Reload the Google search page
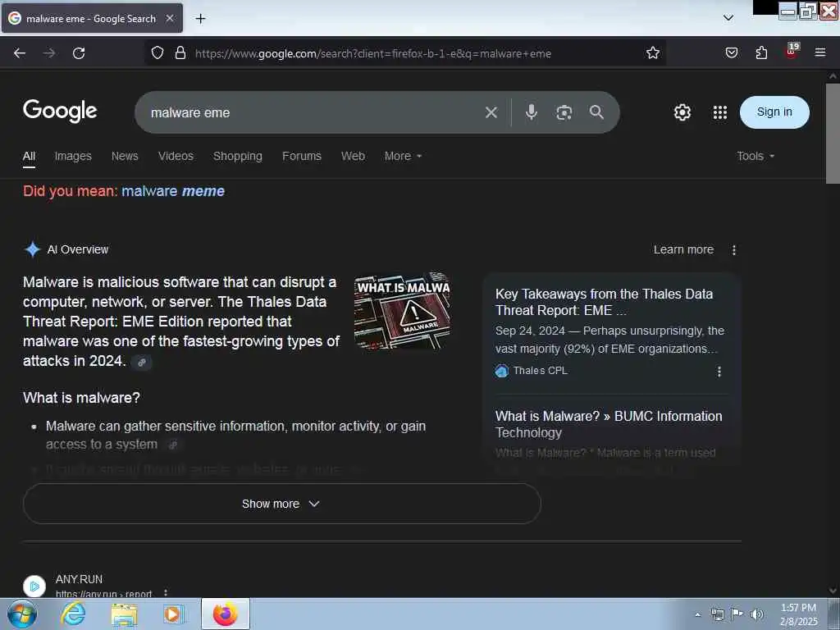The image size is (840, 630). click(x=79, y=53)
